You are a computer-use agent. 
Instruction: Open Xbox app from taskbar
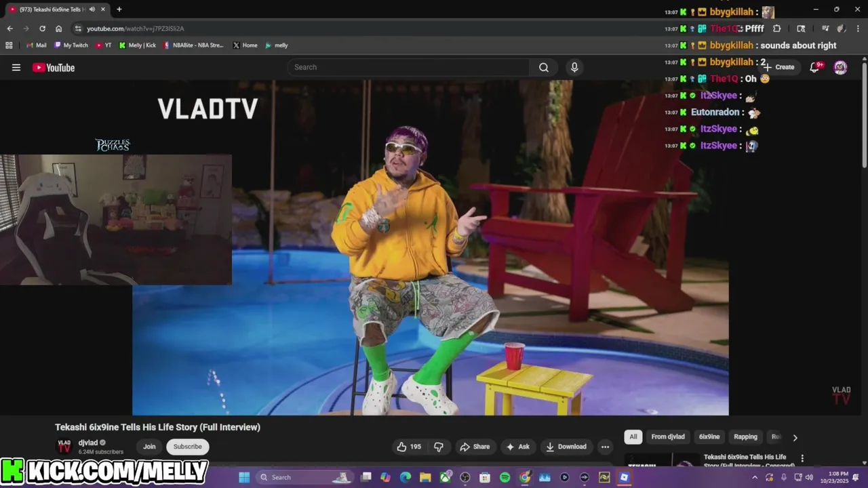(446, 477)
